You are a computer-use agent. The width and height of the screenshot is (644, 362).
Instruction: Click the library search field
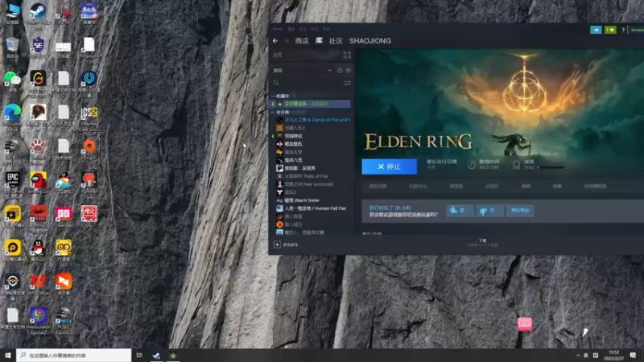[308, 83]
